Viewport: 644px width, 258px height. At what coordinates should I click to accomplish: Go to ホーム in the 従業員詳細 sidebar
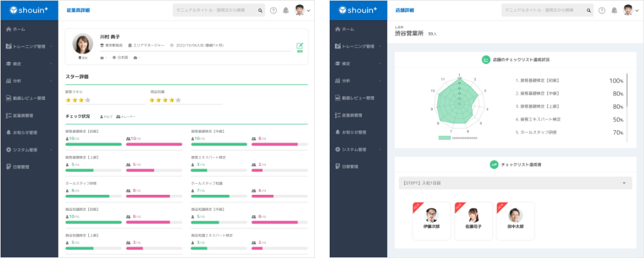19,29
